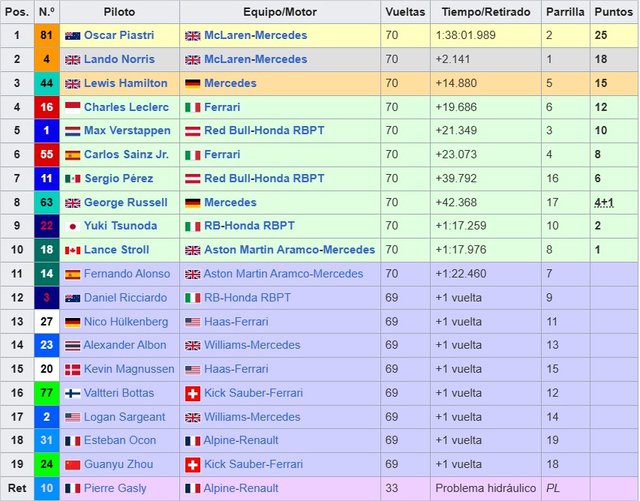Click the UK flag in Alexander Albon's Williams-Mercedes cell
640x501 pixels.
(193, 346)
